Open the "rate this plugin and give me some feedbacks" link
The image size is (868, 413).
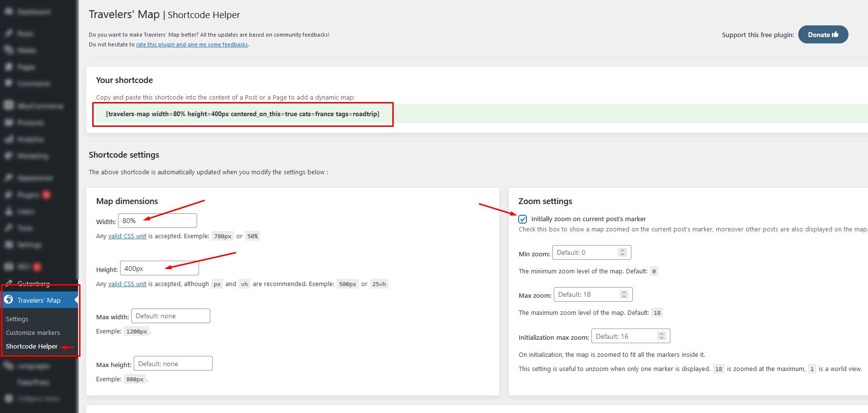pos(192,44)
